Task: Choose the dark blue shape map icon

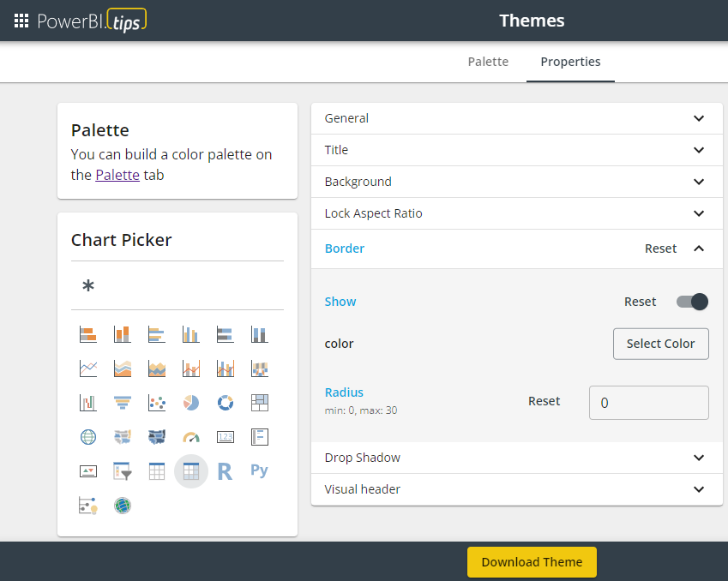Action: 157,437
